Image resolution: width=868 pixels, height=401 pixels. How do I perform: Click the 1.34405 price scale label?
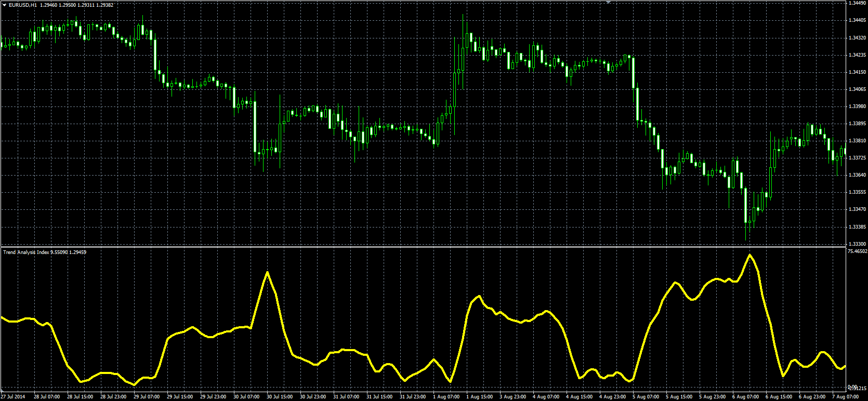[857, 20]
